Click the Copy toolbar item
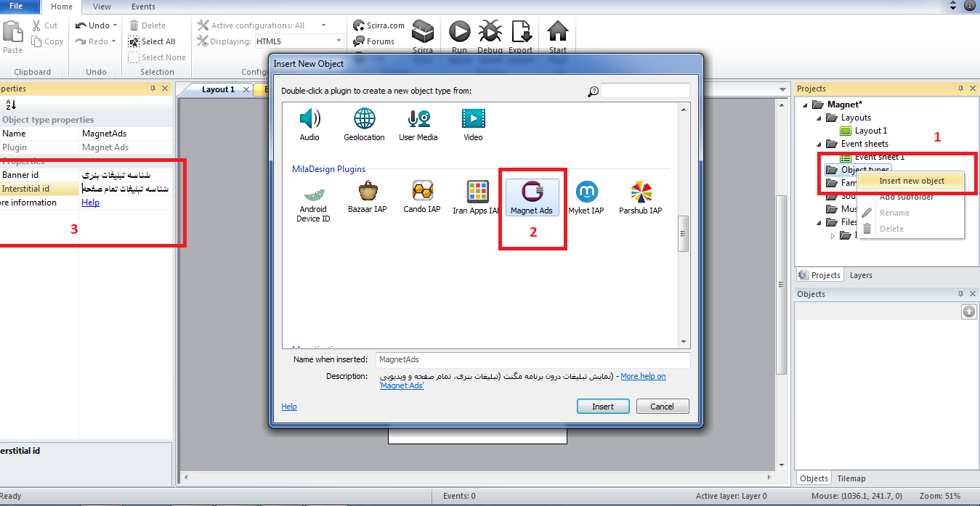Image resolution: width=980 pixels, height=506 pixels. point(47,41)
